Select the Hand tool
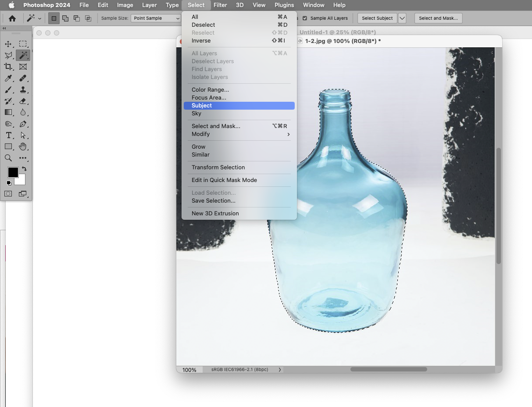532x407 pixels. click(x=23, y=146)
